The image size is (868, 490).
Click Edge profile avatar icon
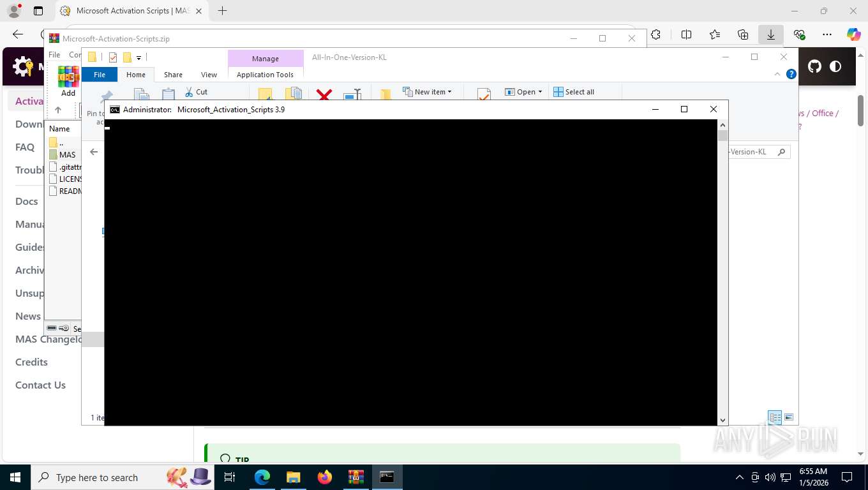point(13,11)
